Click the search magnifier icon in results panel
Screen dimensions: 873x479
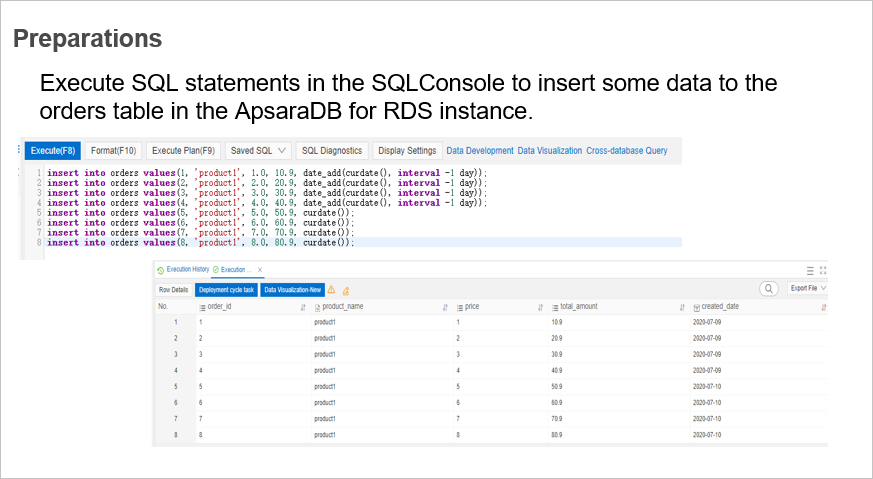point(769,289)
